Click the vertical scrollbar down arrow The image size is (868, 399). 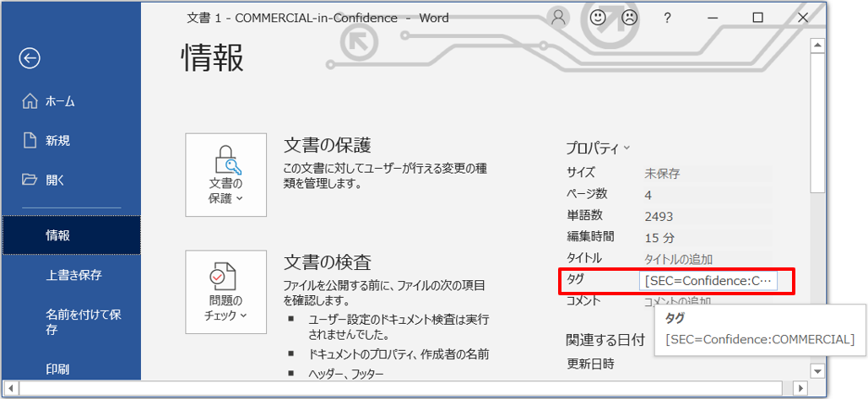(x=816, y=370)
